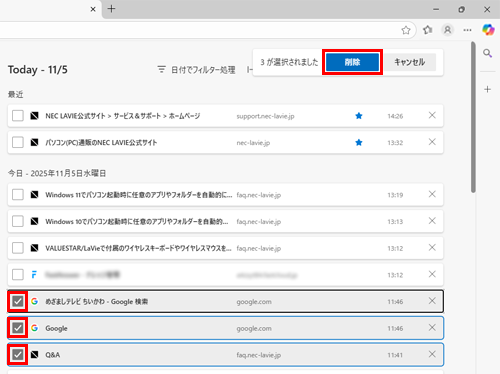500x374 pixels.
Task: Click the 13:13 timestamp
Action: [395, 222]
